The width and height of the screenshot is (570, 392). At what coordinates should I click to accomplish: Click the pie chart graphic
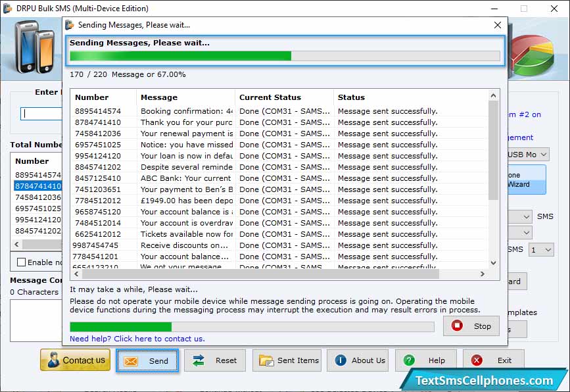coord(531,55)
